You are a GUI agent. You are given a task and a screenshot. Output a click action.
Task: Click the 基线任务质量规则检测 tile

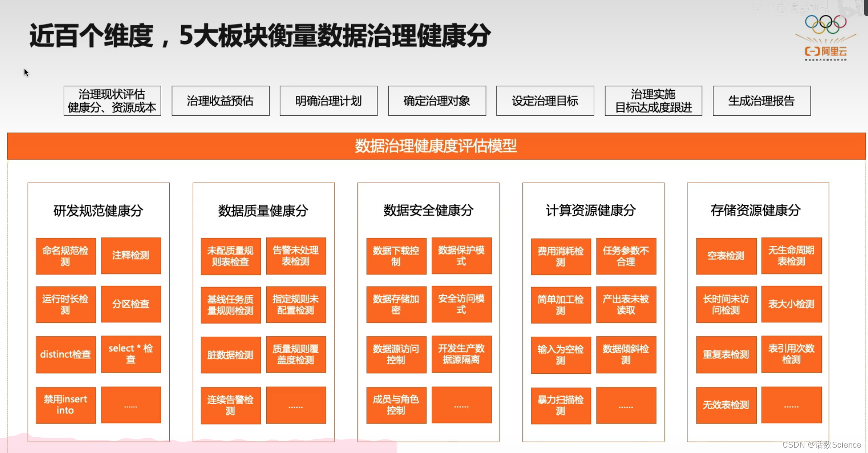pyautogui.click(x=231, y=305)
